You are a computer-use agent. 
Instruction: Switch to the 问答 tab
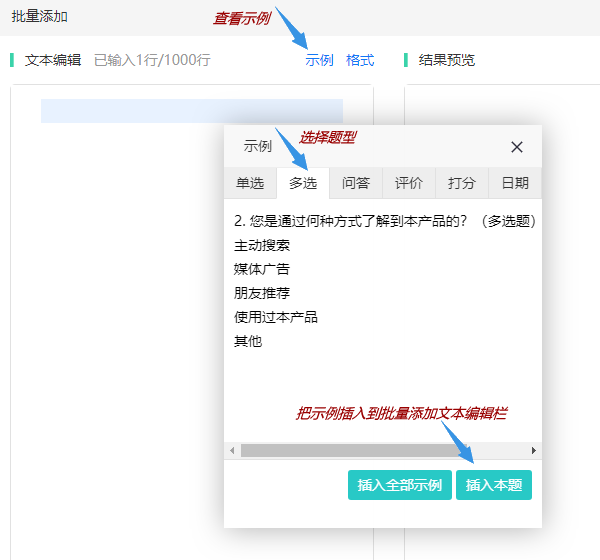(356, 183)
